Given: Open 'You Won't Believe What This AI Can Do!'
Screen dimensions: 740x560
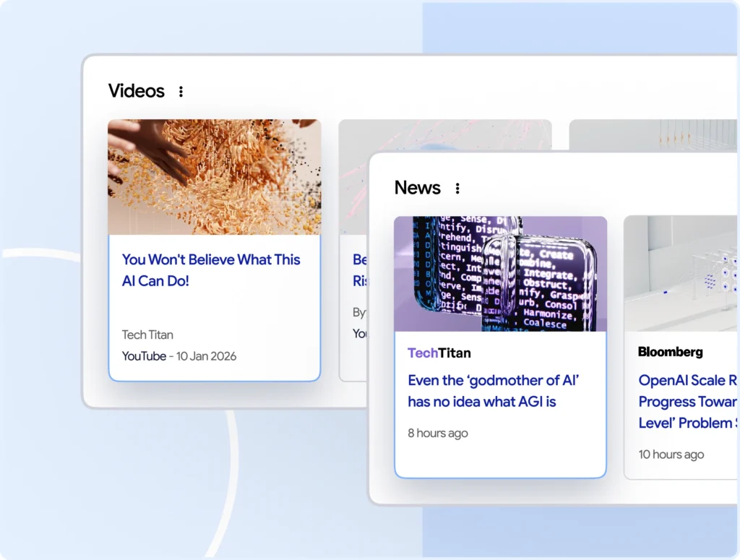Looking at the screenshot, I should click(x=211, y=270).
